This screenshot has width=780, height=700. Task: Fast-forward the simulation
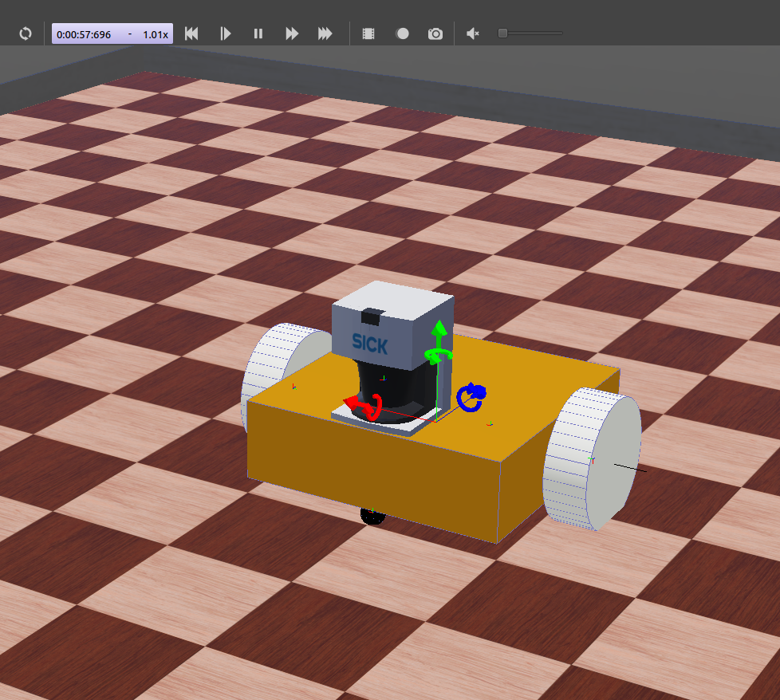291,33
